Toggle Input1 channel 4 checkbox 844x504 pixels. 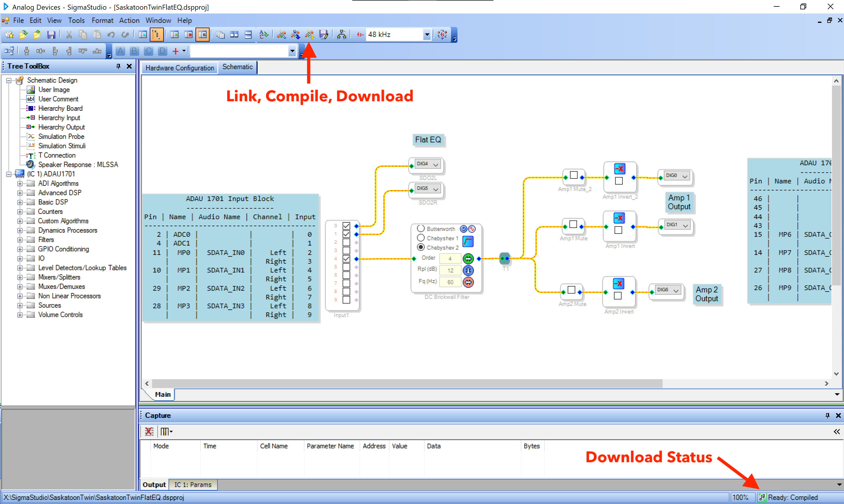pyautogui.click(x=346, y=259)
